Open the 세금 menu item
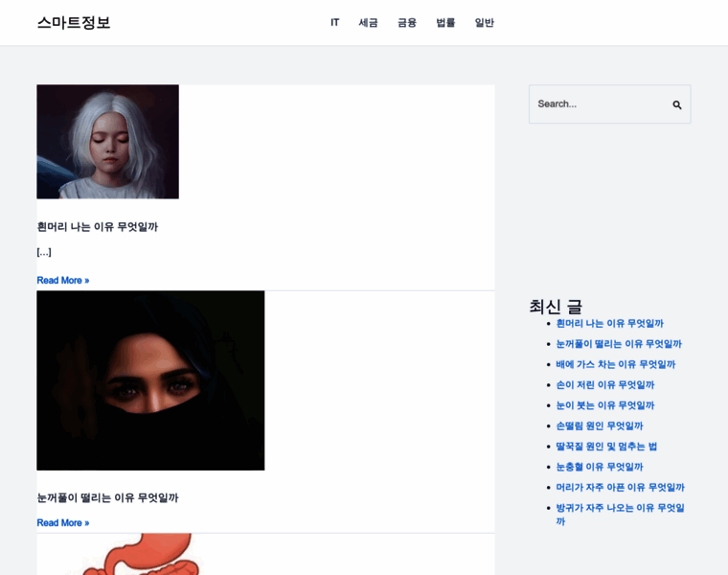The image size is (728, 575). coord(368,22)
